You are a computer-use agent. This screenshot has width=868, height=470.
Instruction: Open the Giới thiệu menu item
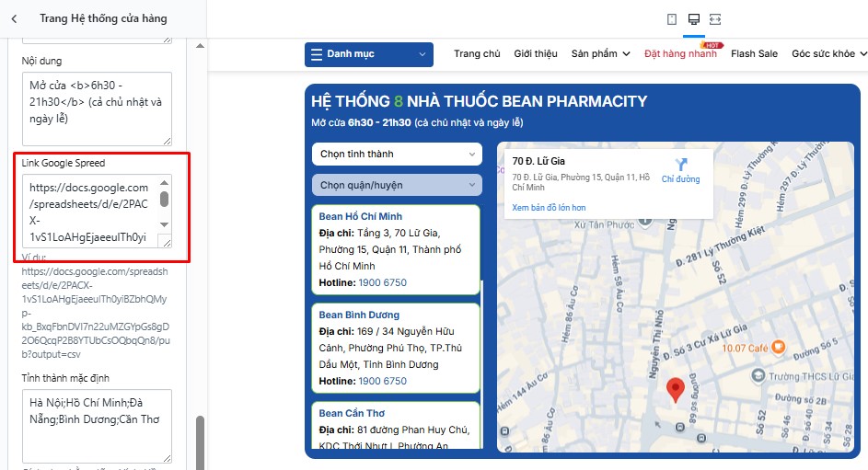[x=536, y=53]
